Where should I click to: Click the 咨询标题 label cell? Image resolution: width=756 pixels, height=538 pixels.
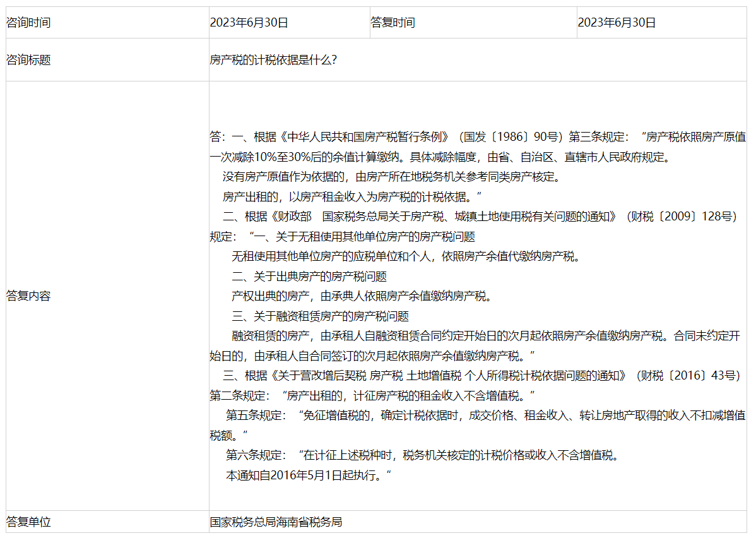pyautogui.click(x=28, y=60)
